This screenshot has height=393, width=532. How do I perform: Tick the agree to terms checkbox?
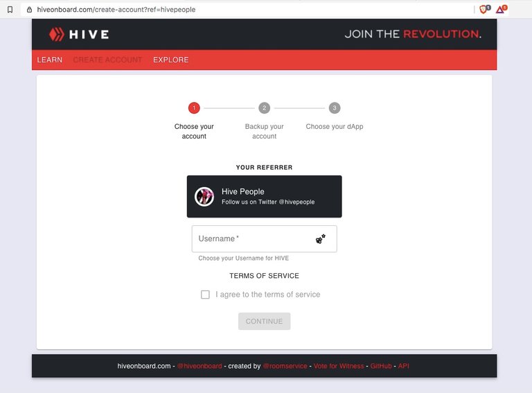pos(205,295)
